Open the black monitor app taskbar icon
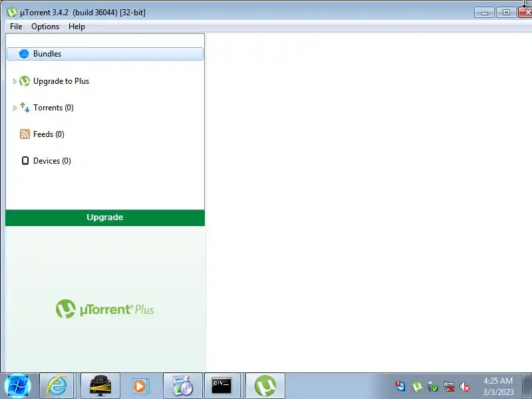 [100, 386]
